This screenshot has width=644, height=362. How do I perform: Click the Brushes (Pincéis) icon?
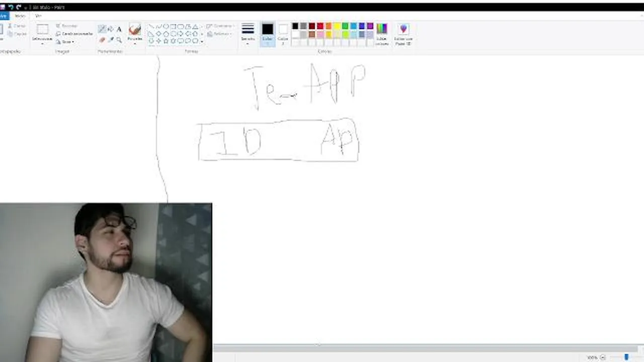(135, 29)
